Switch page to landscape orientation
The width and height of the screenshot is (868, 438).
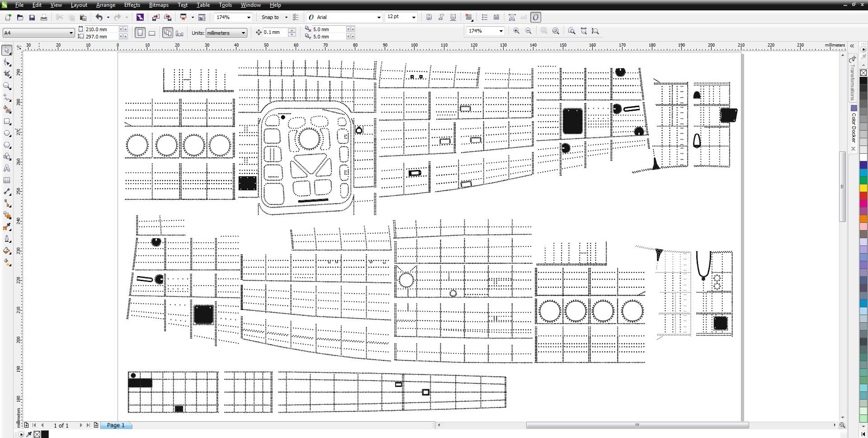click(x=152, y=33)
